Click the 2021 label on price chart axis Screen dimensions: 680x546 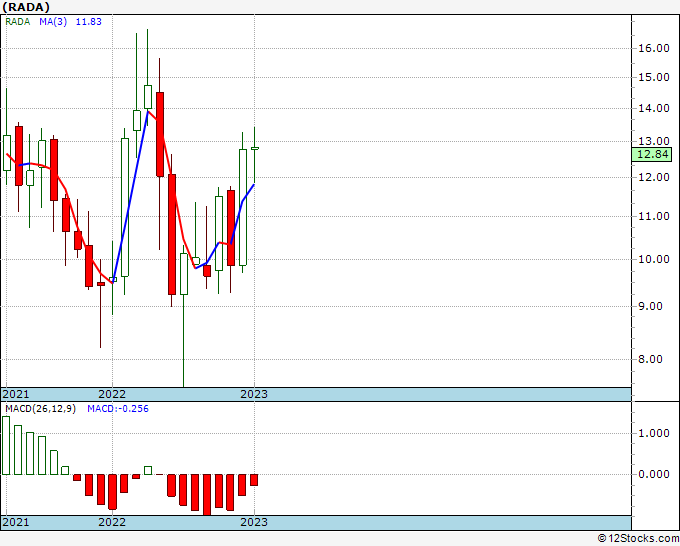pyautogui.click(x=16, y=394)
